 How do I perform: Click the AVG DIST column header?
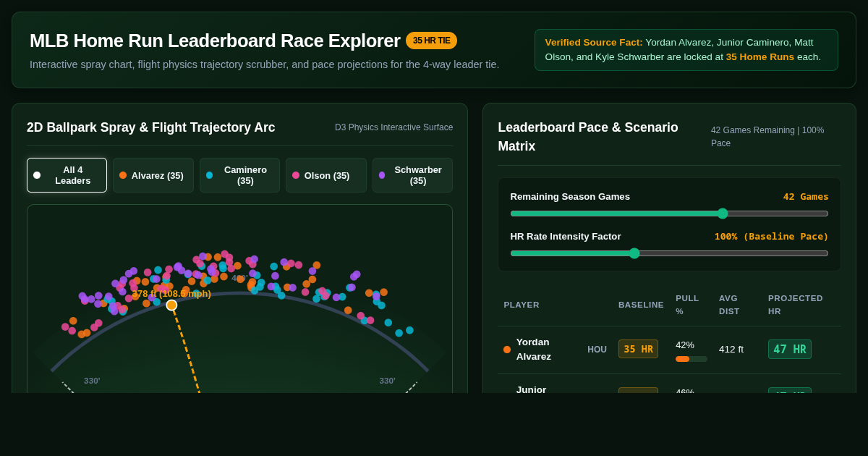pyautogui.click(x=729, y=305)
